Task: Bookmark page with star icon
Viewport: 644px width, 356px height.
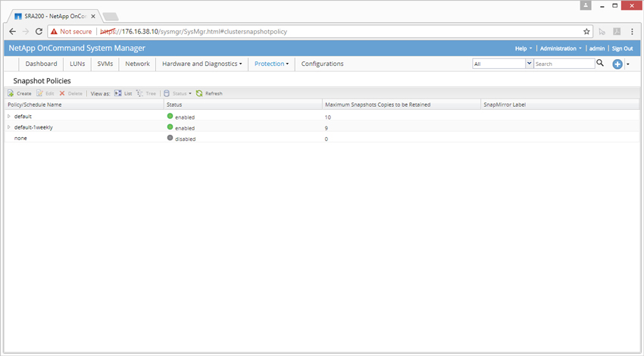Action: (x=586, y=31)
